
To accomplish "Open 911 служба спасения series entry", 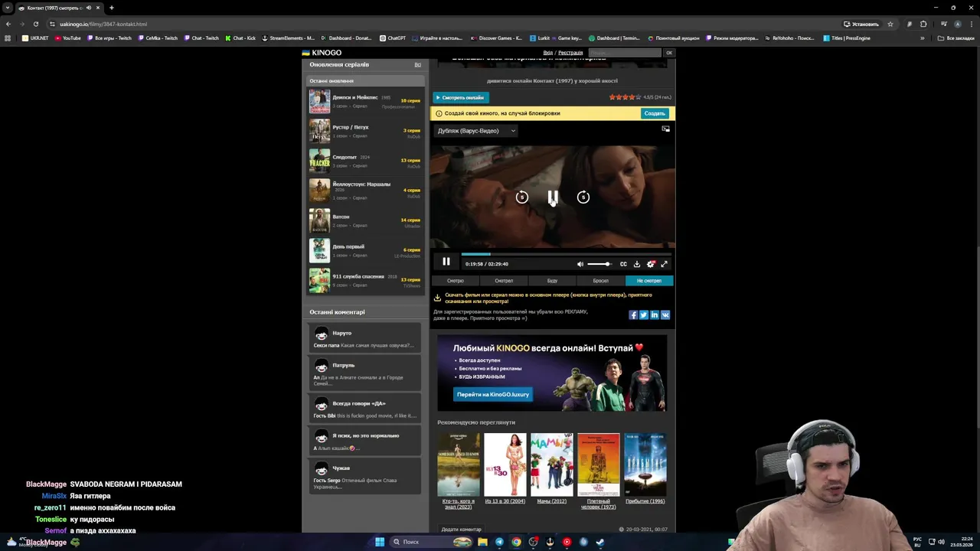I will (x=365, y=280).
